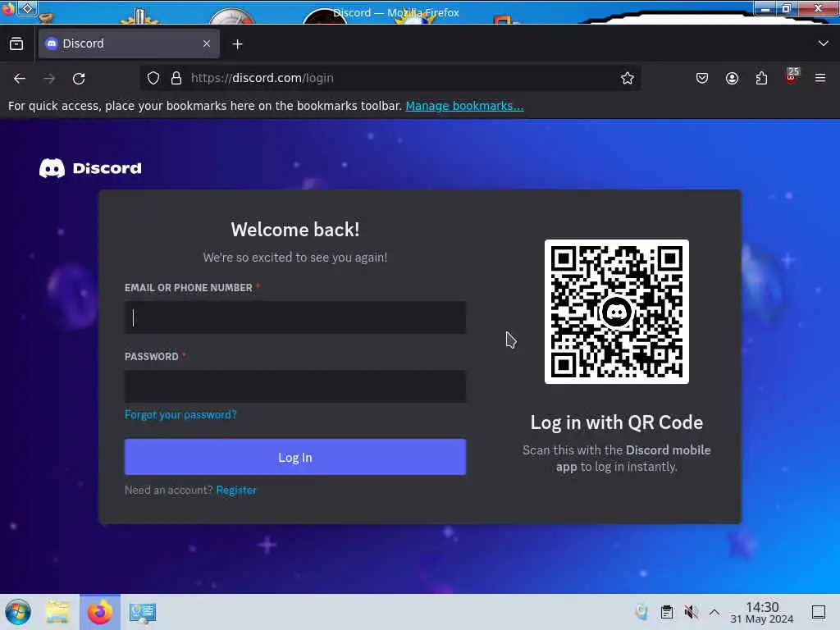The height and width of the screenshot is (630, 840).
Task: Select the Discord tab
Action: pos(129,44)
